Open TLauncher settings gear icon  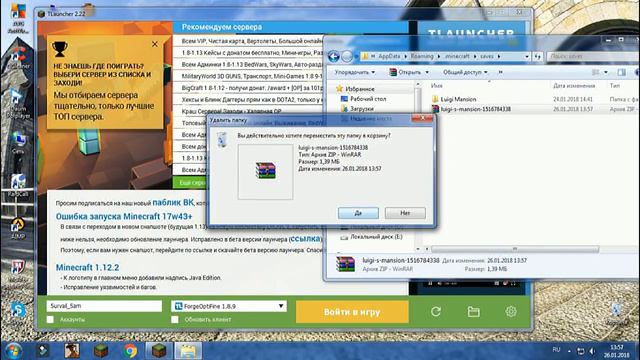point(511,312)
